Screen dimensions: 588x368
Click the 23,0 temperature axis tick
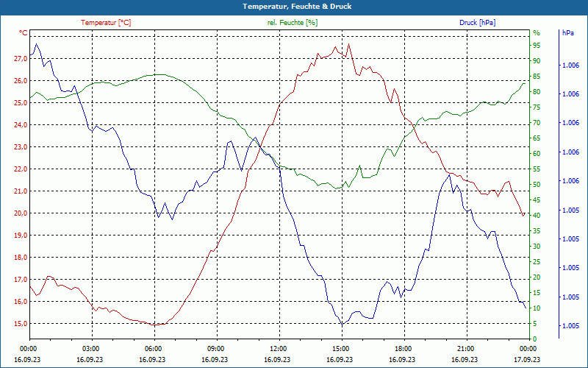(x=21, y=146)
